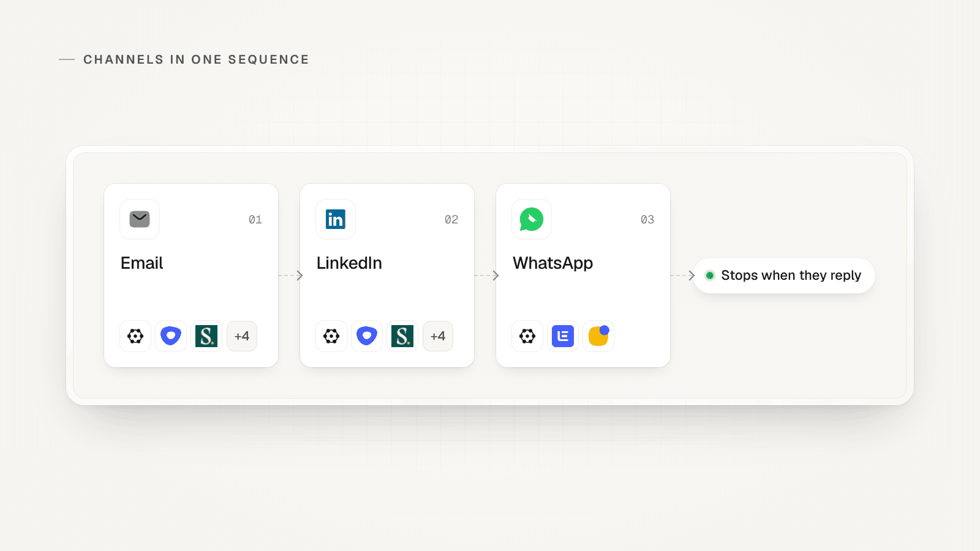Click the green S icon in Email card

(x=206, y=336)
